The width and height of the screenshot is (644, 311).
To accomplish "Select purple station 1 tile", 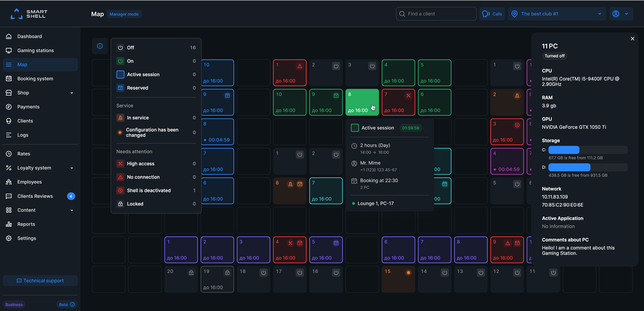I will click(x=181, y=250).
